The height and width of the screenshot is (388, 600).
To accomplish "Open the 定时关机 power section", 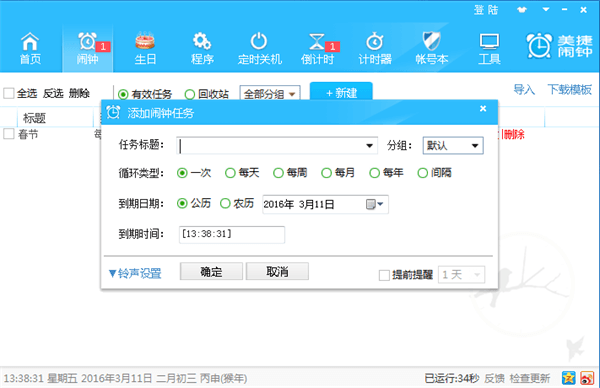I will click(259, 48).
